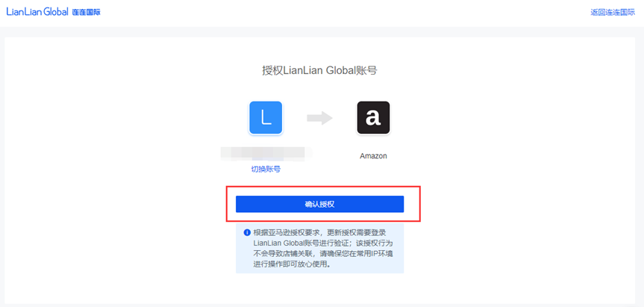Image resolution: width=644 pixels, height=307 pixels.
Task: Open the 返回连连国际 link
Action: pos(613,13)
